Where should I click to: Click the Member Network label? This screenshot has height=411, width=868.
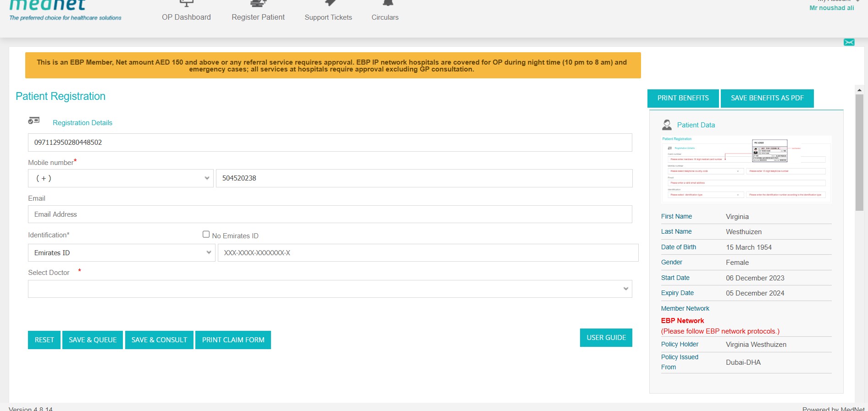[685, 308]
